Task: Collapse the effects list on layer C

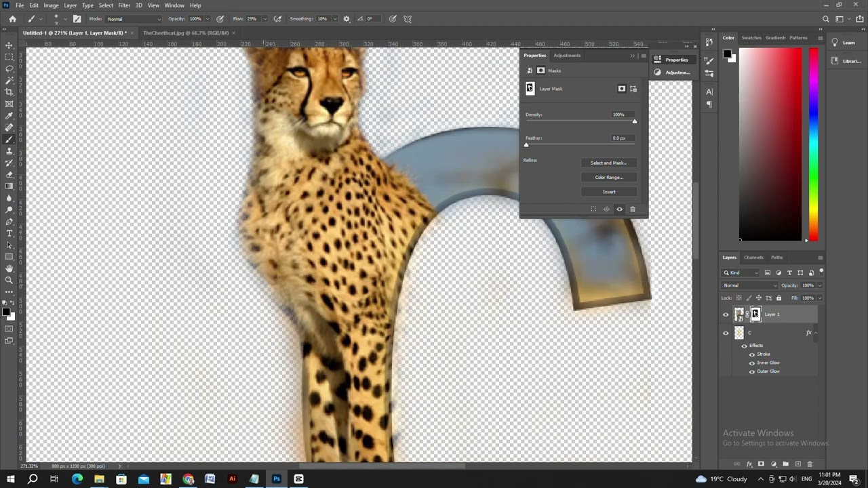Action: 815,333
